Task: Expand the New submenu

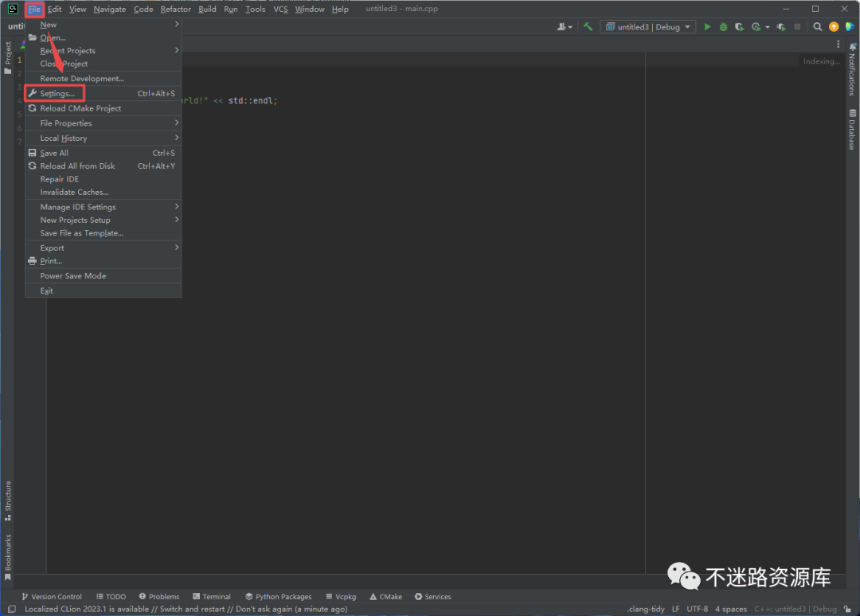Action: [x=103, y=24]
